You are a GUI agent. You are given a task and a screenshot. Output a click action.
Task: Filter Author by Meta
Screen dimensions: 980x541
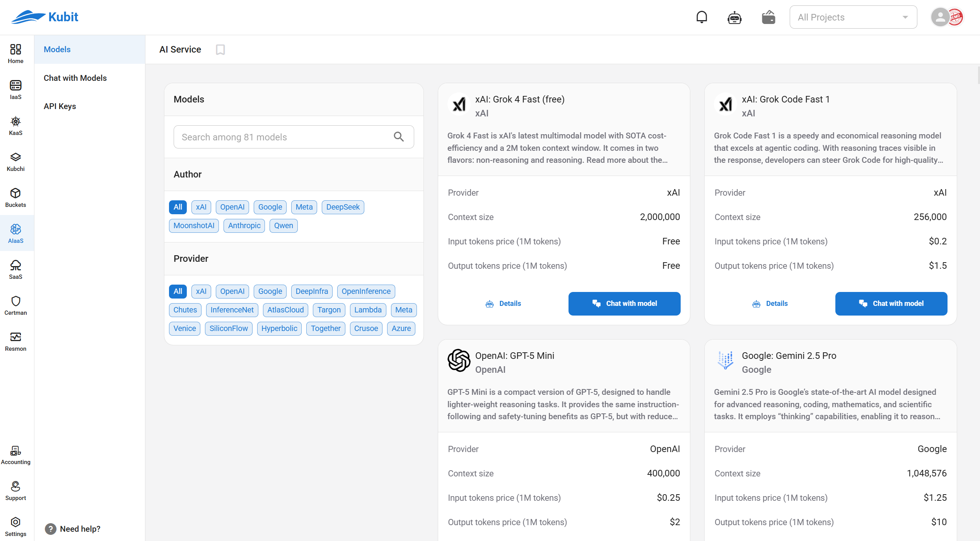click(304, 207)
